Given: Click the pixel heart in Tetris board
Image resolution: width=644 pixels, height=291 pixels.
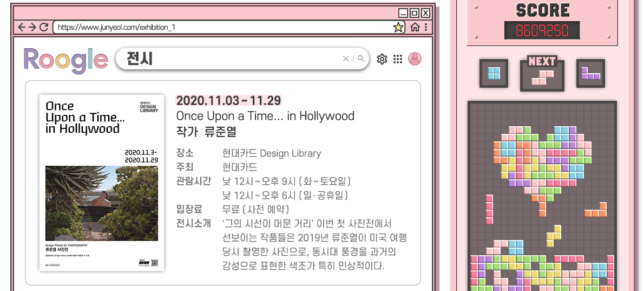Looking at the screenshot, I should (542, 171).
